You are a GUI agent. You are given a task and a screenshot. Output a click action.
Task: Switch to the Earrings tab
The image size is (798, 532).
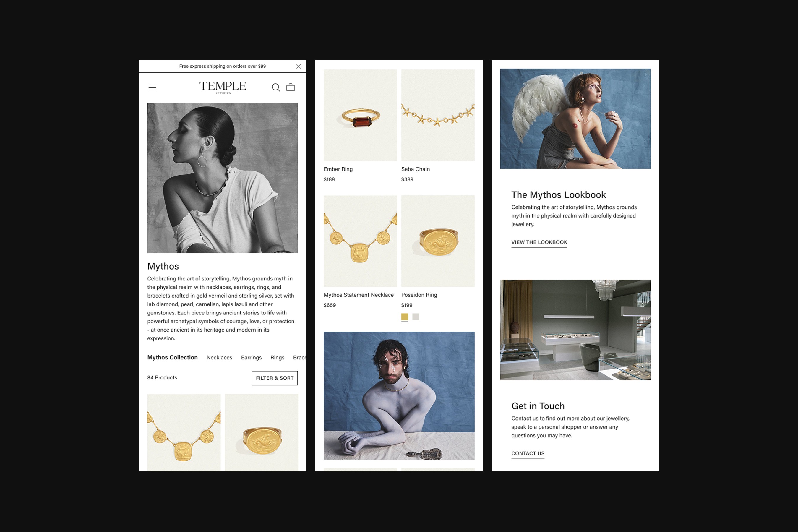click(252, 358)
